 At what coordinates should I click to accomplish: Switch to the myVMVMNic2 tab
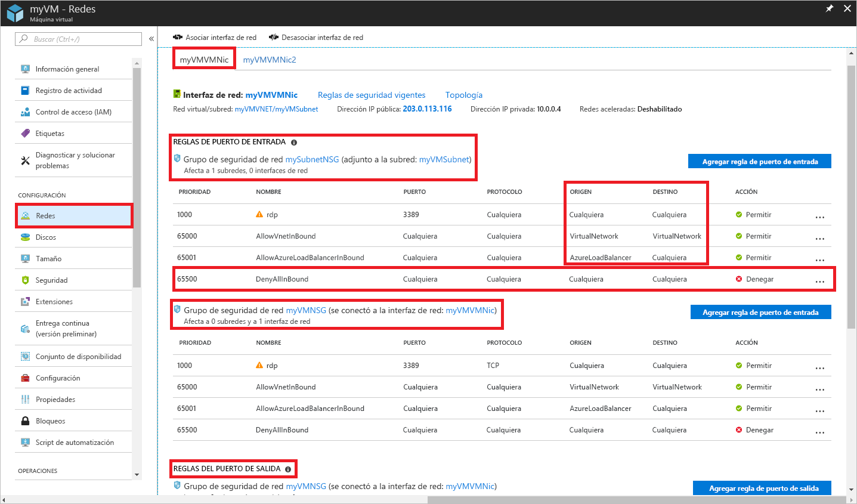point(269,60)
